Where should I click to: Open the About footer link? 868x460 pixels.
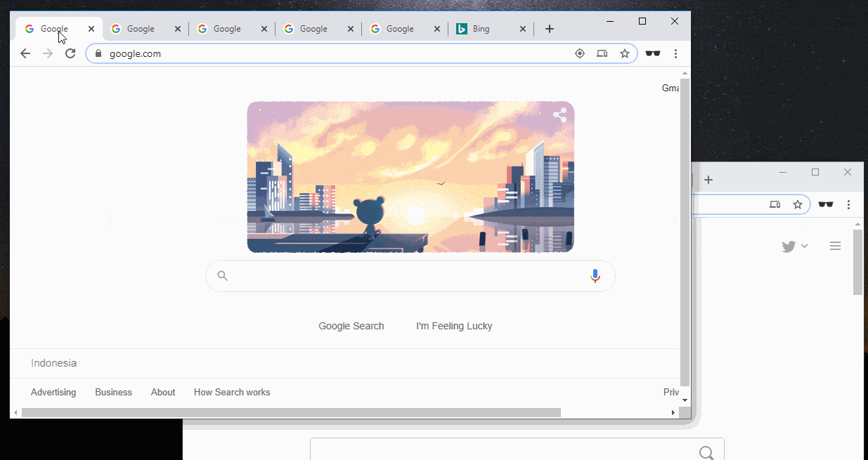coord(163,393)
